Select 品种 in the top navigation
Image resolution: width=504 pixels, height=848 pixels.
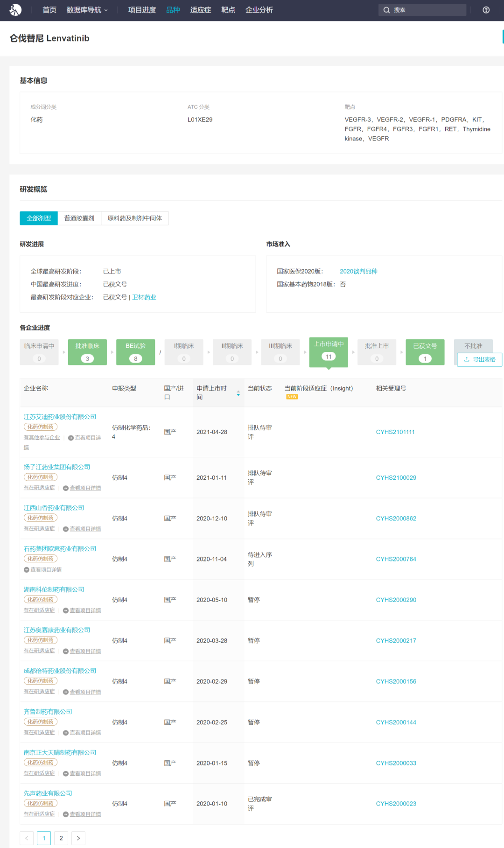pyautogui.click(x=173, y=10)
